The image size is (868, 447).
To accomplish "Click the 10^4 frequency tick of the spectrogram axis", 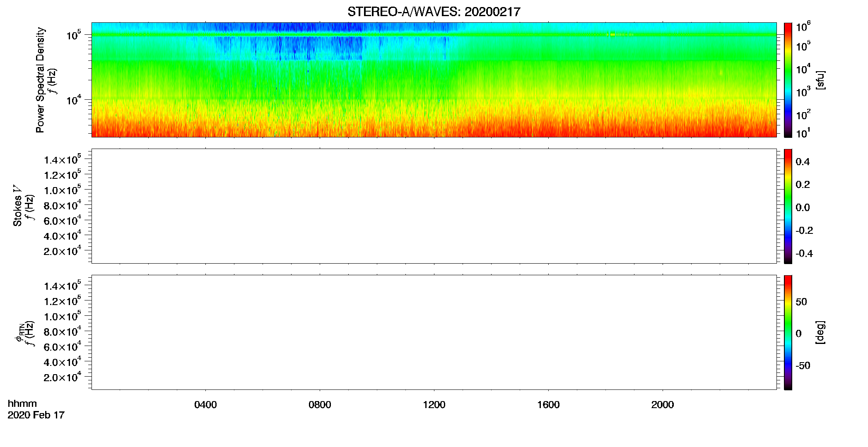I will 73,99.
